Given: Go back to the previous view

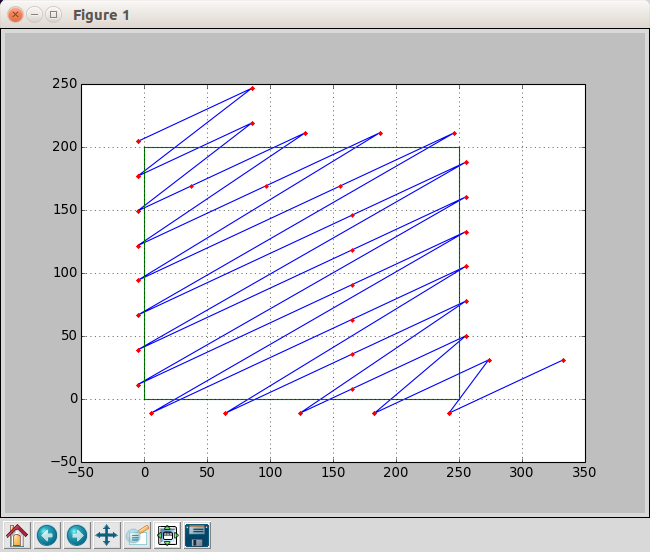Looking at the screenshot, I should 47,535.
